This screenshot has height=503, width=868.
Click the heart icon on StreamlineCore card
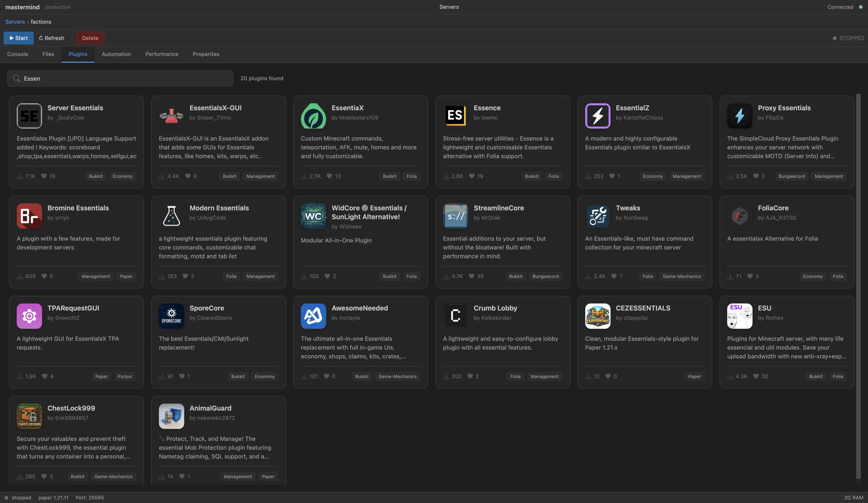pyautogui.click(x=472, y=276)
